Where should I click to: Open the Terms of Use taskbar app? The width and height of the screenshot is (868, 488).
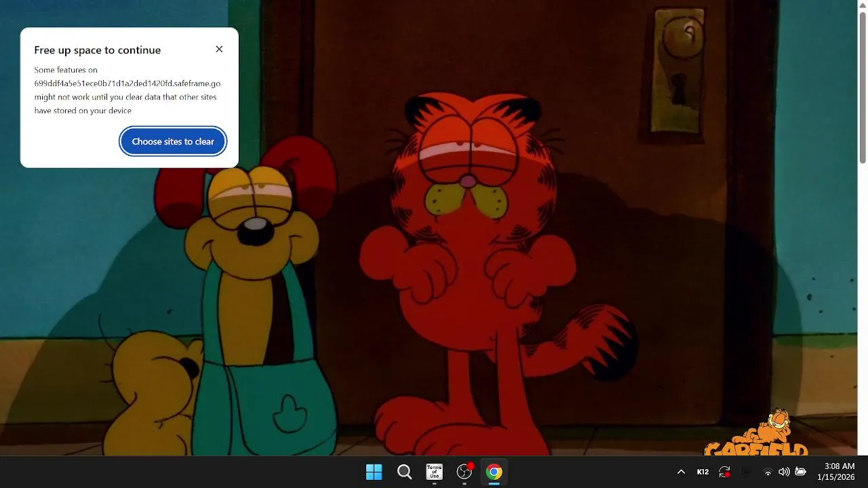pos(434,472)
